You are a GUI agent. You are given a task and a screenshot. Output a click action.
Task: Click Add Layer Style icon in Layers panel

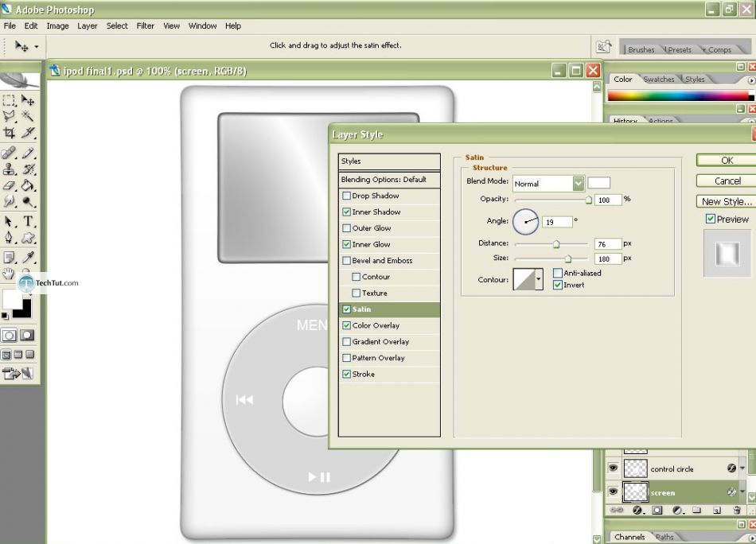point(637,510)
